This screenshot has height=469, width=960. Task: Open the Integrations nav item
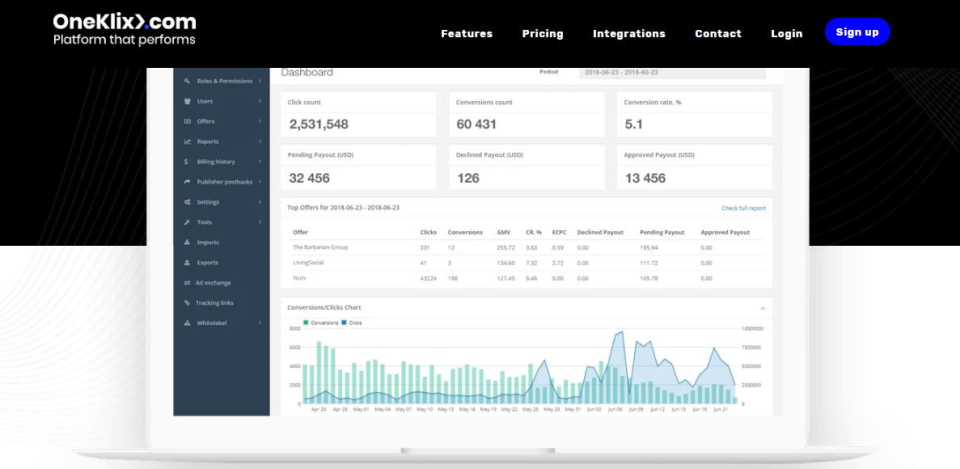point(629,34)
